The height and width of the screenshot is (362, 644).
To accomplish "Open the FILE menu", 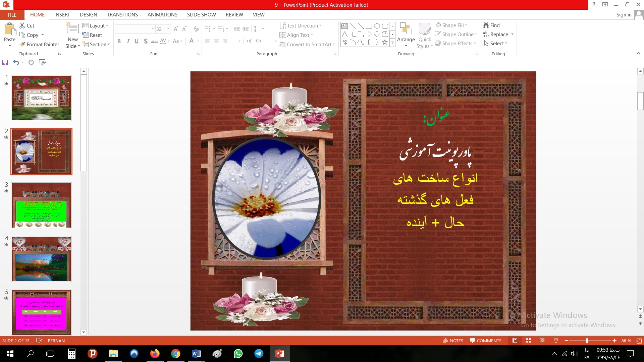I will (12, 15).
